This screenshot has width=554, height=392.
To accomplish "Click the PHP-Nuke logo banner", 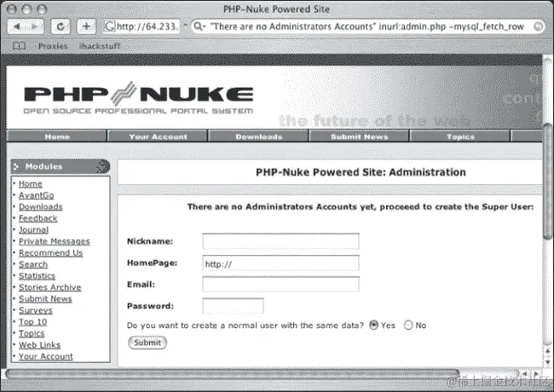I will (x=138, y=97).
